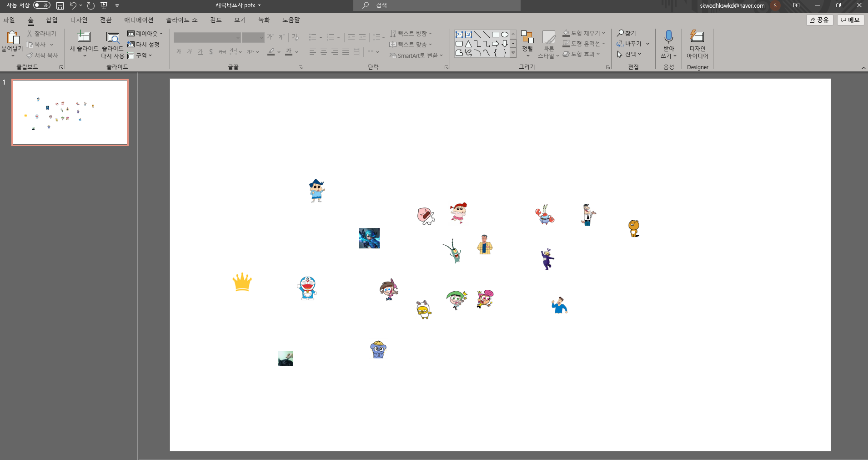Open the 보기 tab
This screenshot has height=460, width=868.
240,20
